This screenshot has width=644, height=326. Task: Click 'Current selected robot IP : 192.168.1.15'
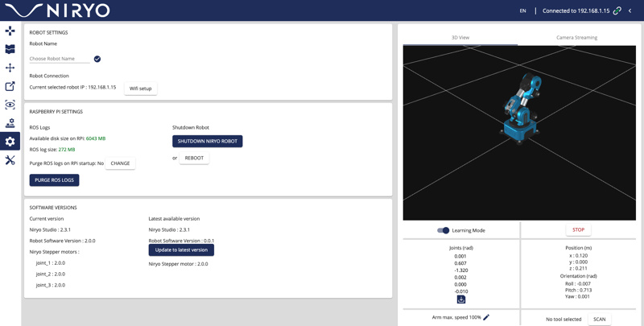pyautogui.click(x=72, y=88)
